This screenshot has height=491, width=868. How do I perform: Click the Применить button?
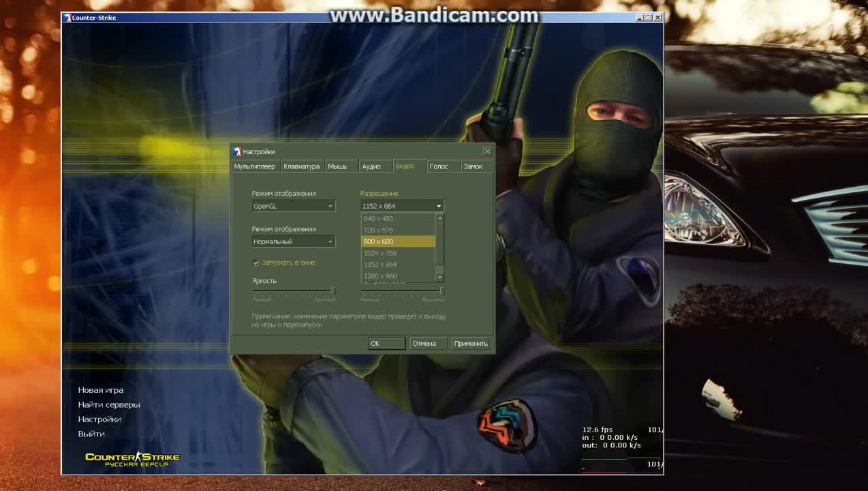click(471, 344)
